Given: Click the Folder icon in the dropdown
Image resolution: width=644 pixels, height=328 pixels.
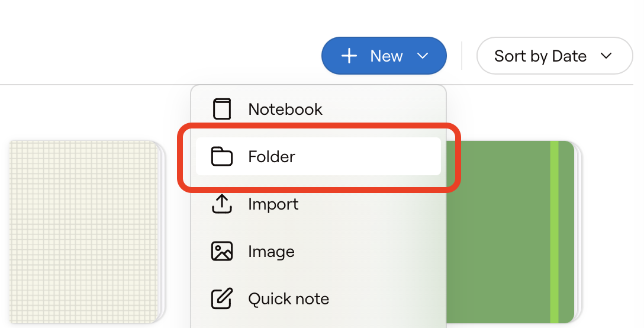Looking at the screenshot, I should tap(222, 157).
